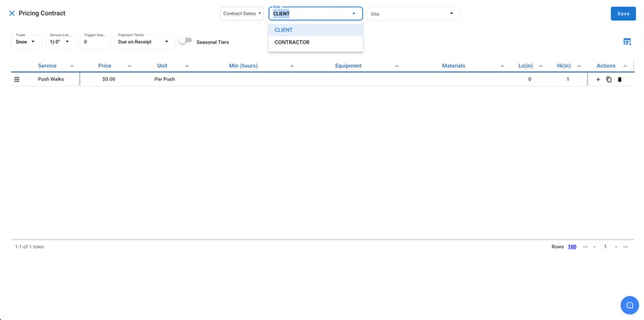Viewport: 644px width, 320px height.
Task: Go to the first page arrow
Action: [585, 247]
